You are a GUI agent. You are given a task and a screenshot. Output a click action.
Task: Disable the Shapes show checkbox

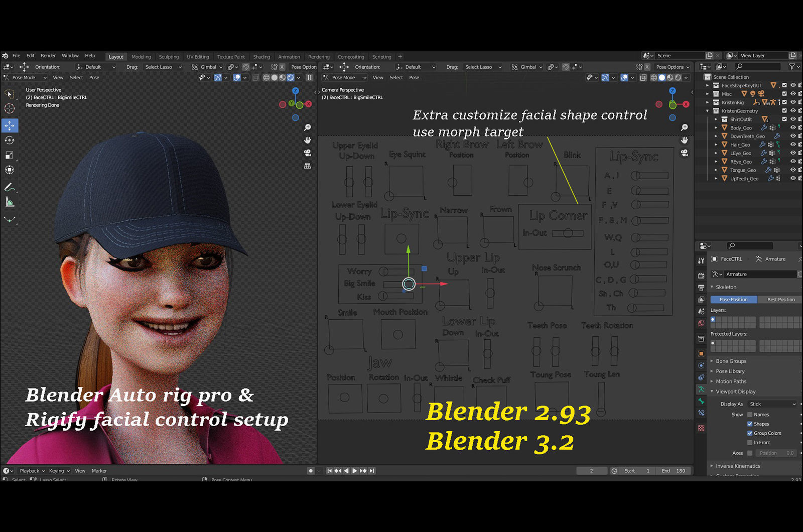click(750, 424)
